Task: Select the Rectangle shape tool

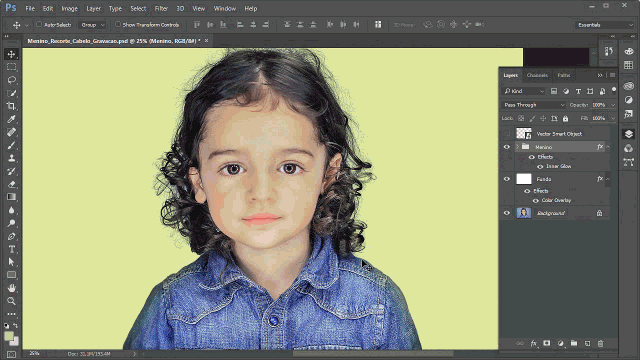Action: (x=11, y=275)
